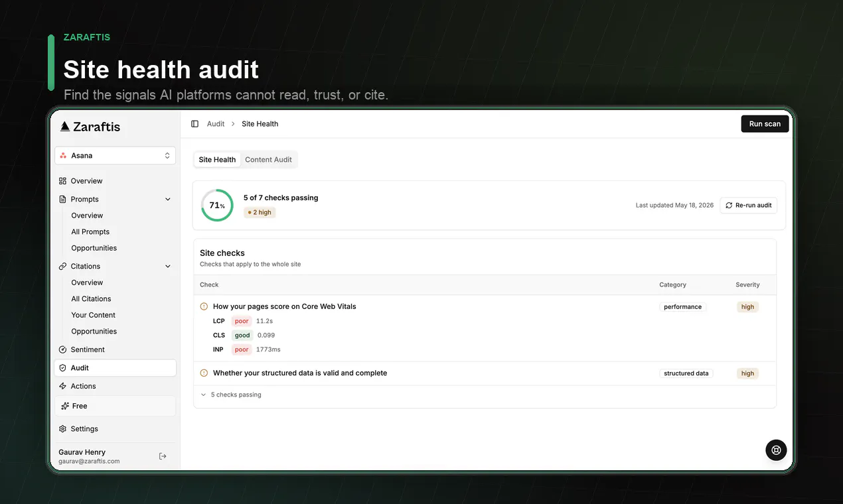The image size is (843, 504).
Task: Open the Core Web Vitals check row
Action: point(485,328)
